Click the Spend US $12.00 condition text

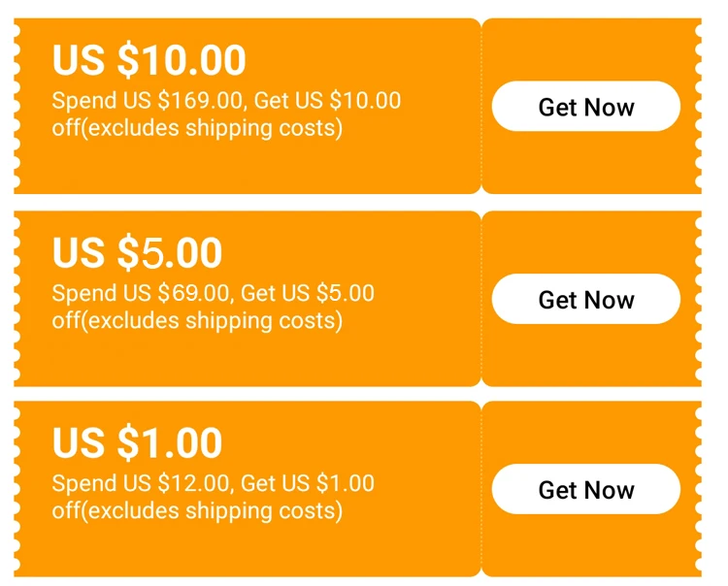click(141, 483)
